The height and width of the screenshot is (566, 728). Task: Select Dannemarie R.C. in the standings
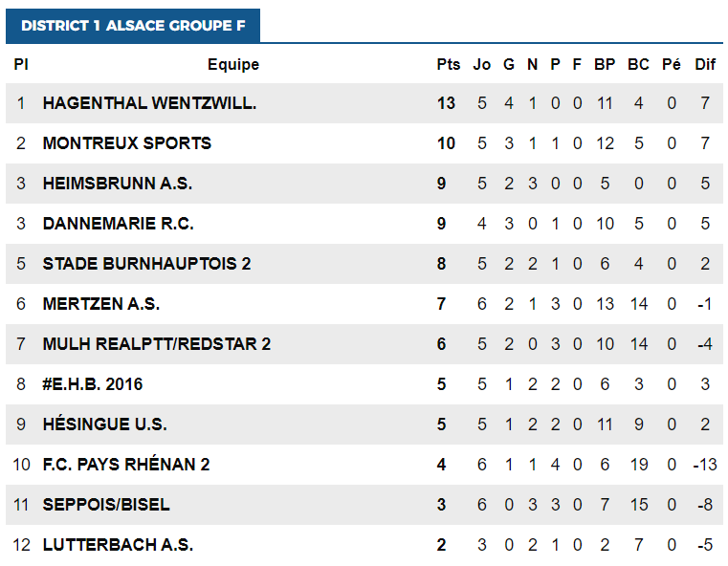coord(118,224)
